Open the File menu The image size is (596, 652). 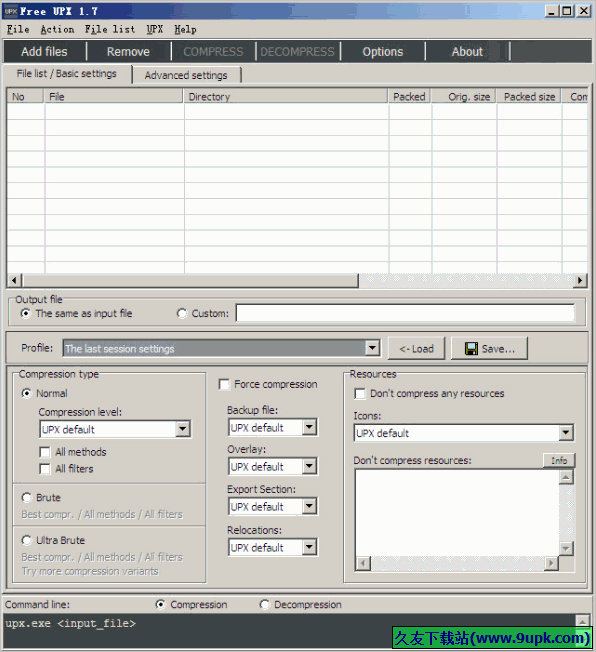pos(18,29)
